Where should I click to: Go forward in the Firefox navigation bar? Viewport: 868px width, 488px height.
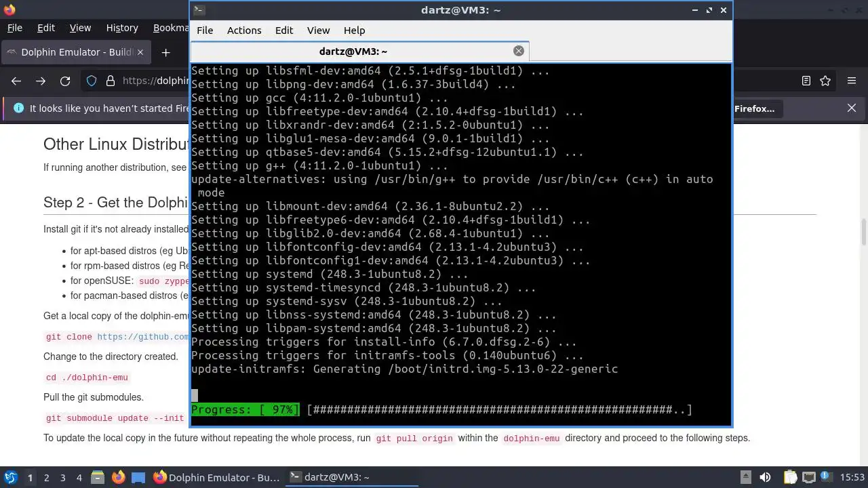pos(41,81)
